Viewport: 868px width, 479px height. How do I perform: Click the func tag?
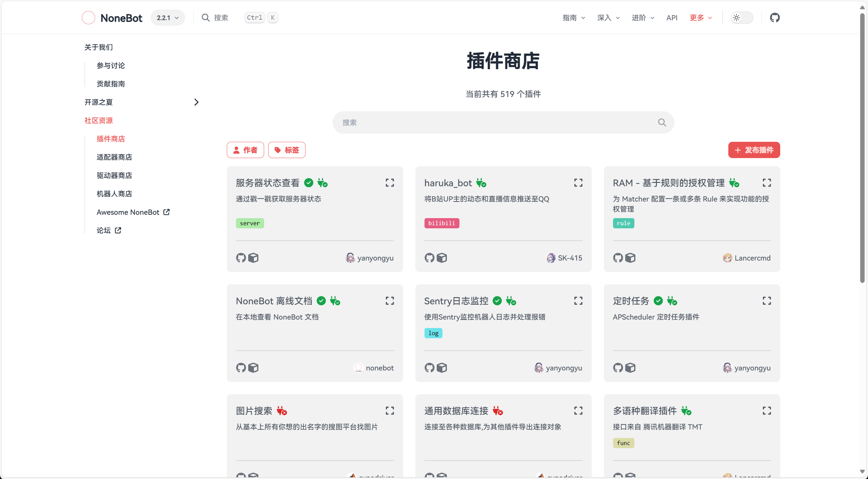coord(624,443)
